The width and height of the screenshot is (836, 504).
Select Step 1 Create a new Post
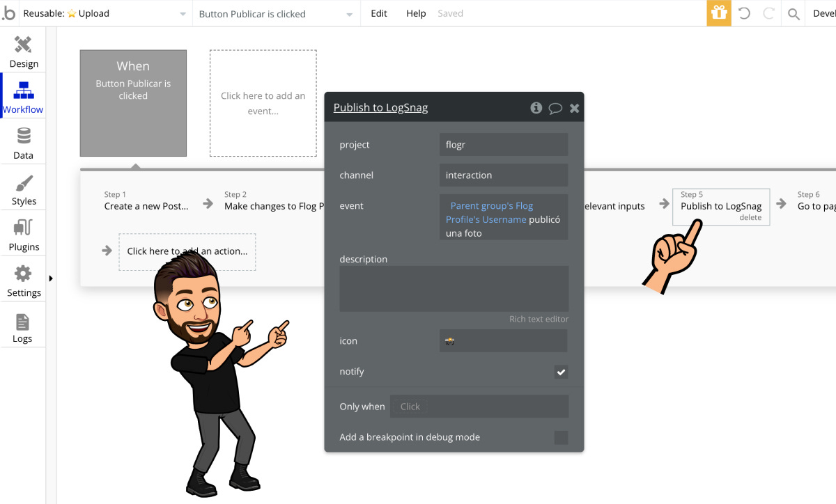tap(146, 200)
